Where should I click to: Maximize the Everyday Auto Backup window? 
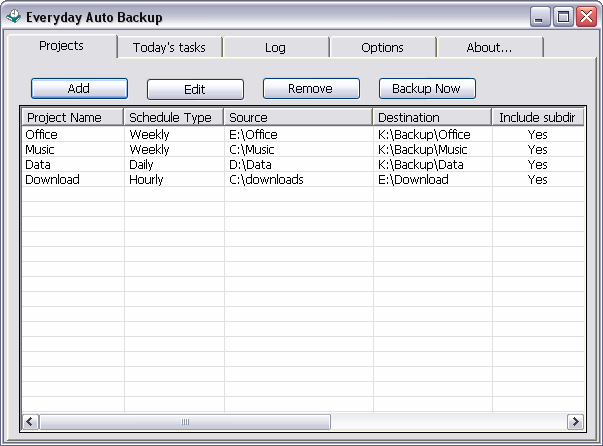pyautogui.click(x=563, y=17)
